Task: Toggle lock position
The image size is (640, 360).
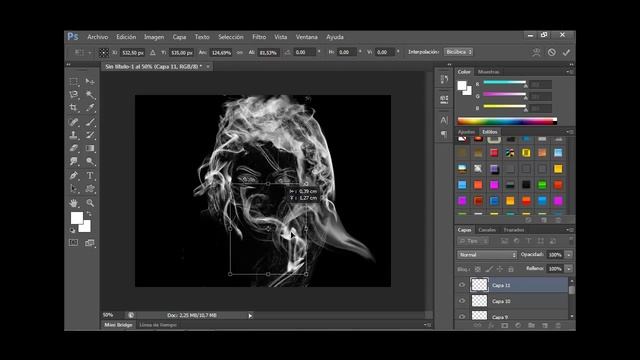Action: (500, 269)
